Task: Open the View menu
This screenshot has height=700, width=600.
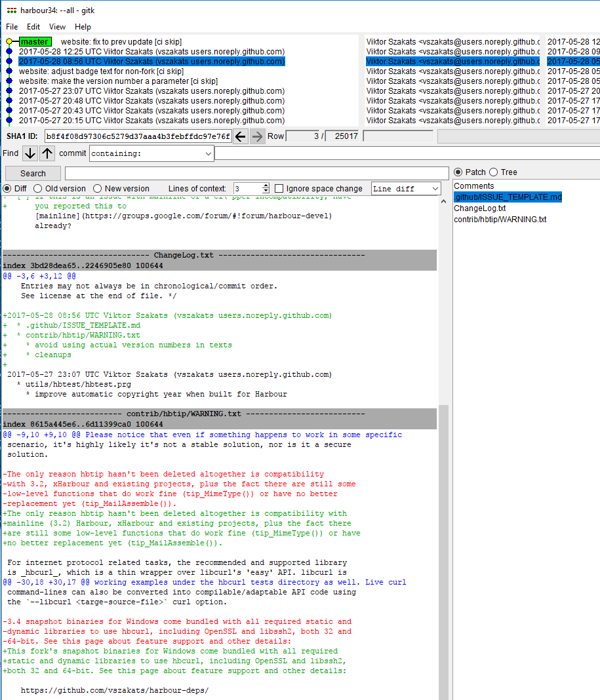Action: pos(57,27)
